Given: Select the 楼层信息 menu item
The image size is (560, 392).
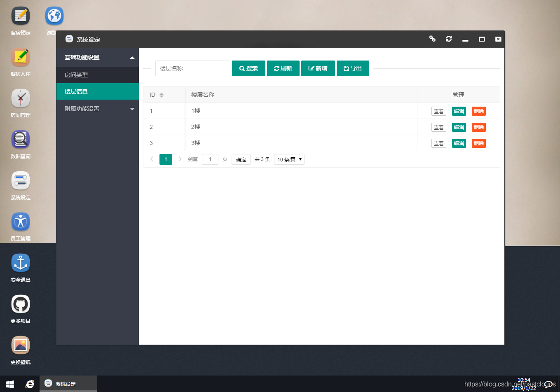Looking at the screenshot, I should click(x=98, y=91).
